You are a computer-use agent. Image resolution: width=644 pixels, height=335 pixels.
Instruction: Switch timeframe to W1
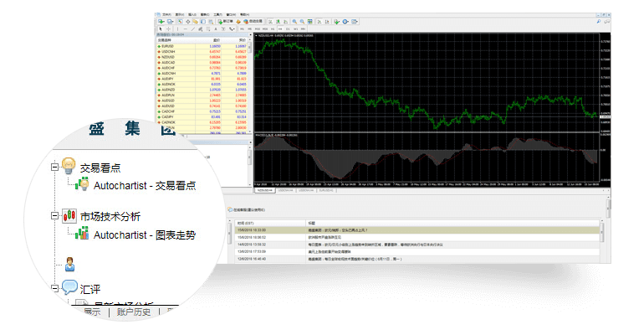296,28
